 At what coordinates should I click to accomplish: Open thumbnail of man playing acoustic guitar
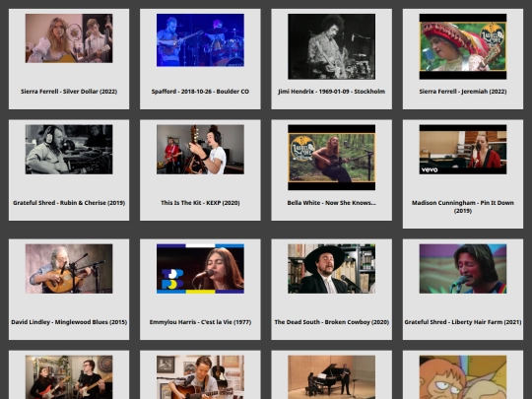tap(200, 377)
